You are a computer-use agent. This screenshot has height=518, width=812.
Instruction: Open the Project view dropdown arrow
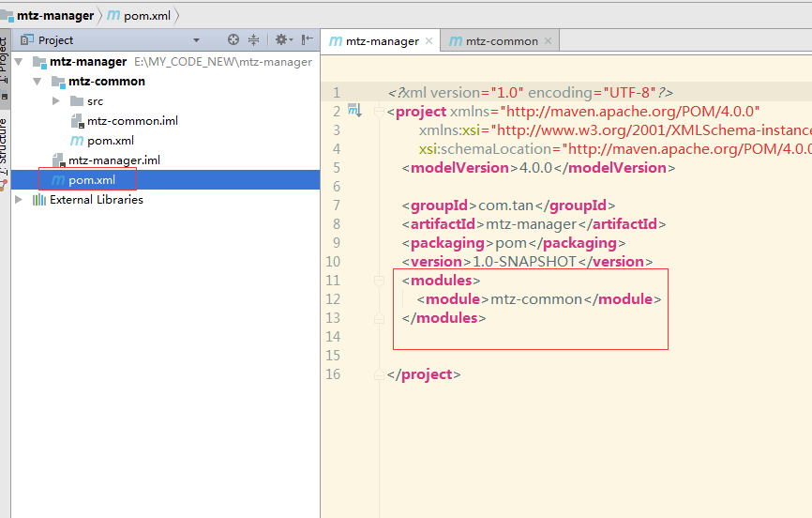pyautogui.click(x=196, y=40)
